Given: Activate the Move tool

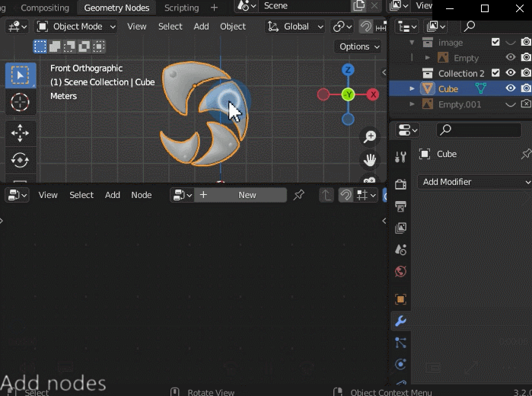Looking at the screenshot, I should click(x=20, y=133).
